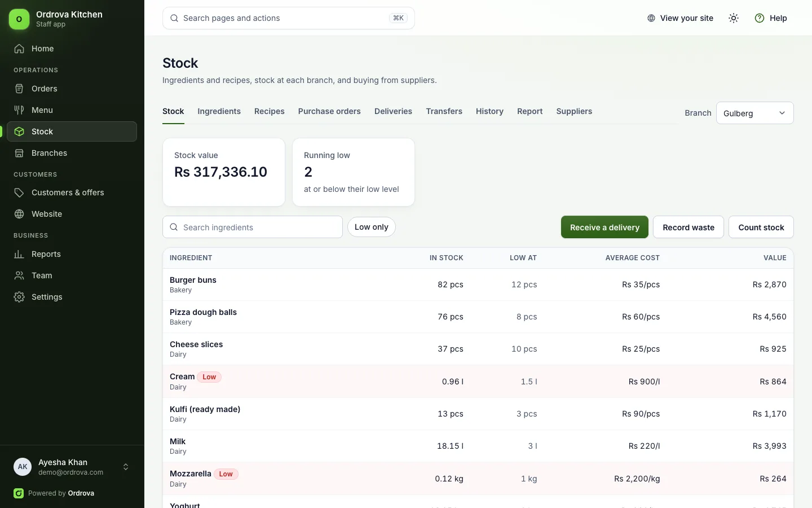Screen dimensions: 812x508
Task: Open the Suppliers tab
Action: click(x=574, y=111)
